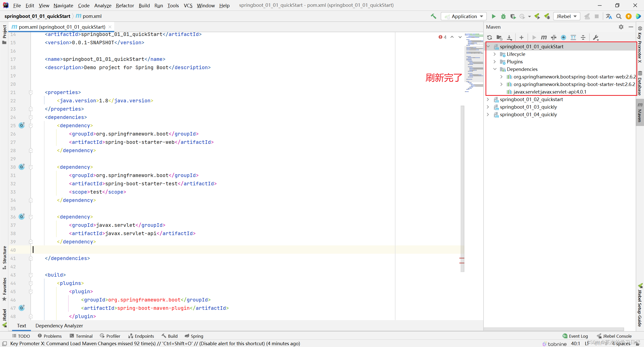This screenshot has width=644, height=347.
Task: Click Search Everywhere magnifier icon
Action: tap(619, 16)
